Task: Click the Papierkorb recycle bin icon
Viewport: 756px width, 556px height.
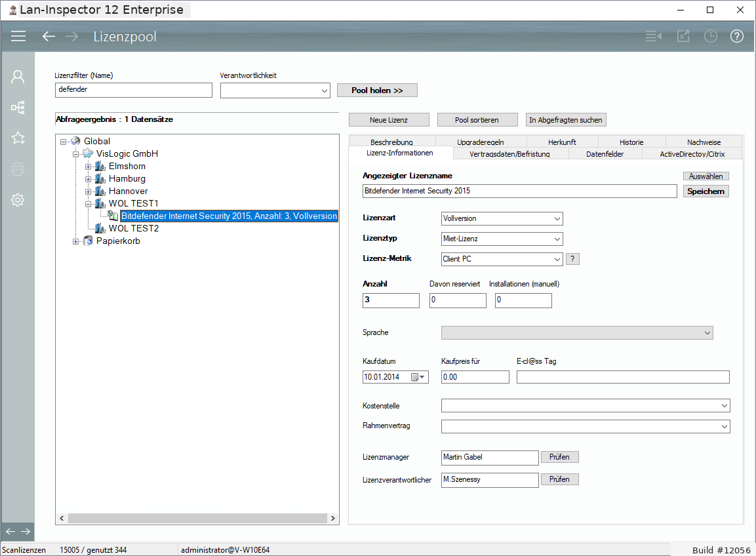Action: (x=89, y=241)
